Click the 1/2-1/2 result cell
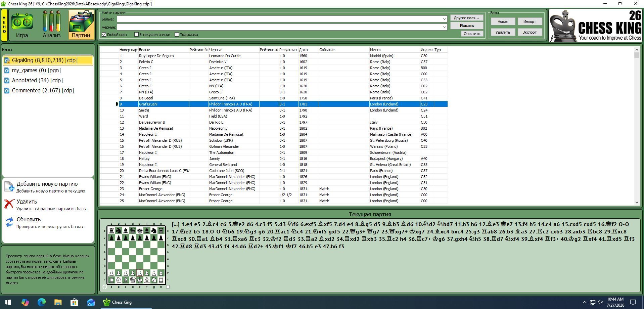Image resolution: width=644 pixels, height=309 pixels. click(288, 195)
